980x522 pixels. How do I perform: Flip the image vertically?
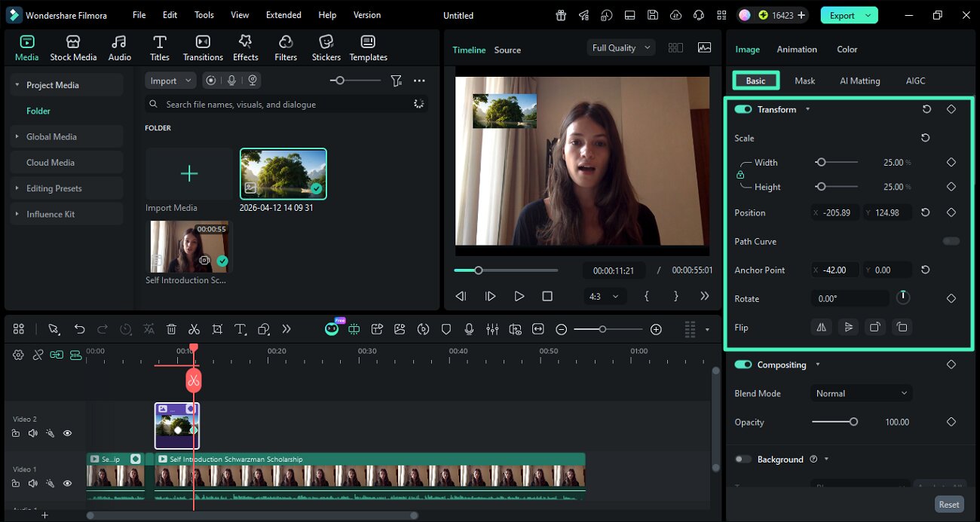pos(848,327)
